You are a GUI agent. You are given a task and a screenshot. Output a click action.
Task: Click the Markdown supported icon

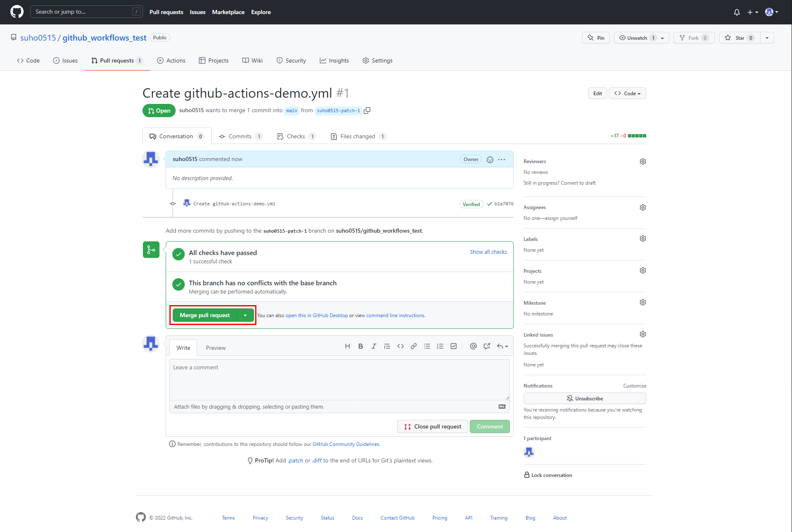(502, 407)
